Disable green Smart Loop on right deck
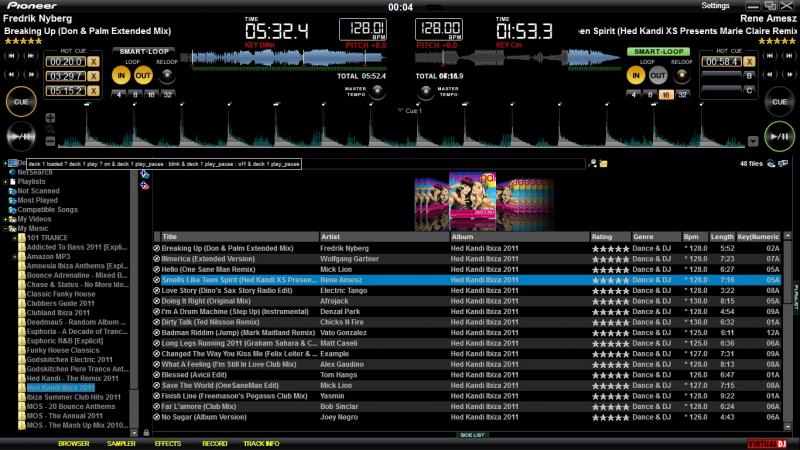Image resolution: width=800 pixels, height=450 pixels. click(659, 52)
